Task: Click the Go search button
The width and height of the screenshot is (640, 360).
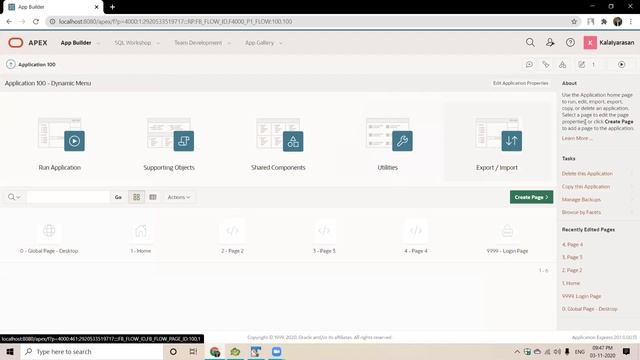Action: [118, 197]
